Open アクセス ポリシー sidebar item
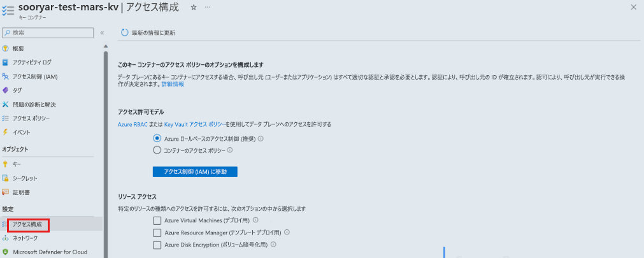 pos(31,118)
